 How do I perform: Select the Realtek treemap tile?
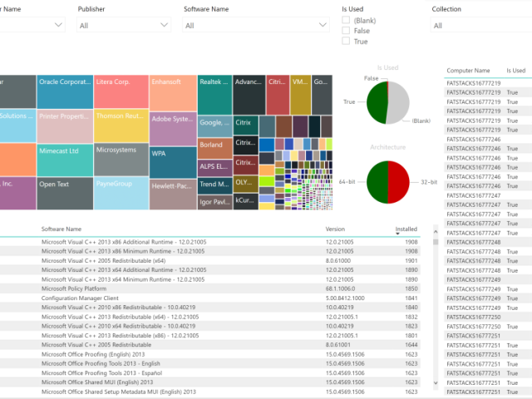(x=214, y=95)
